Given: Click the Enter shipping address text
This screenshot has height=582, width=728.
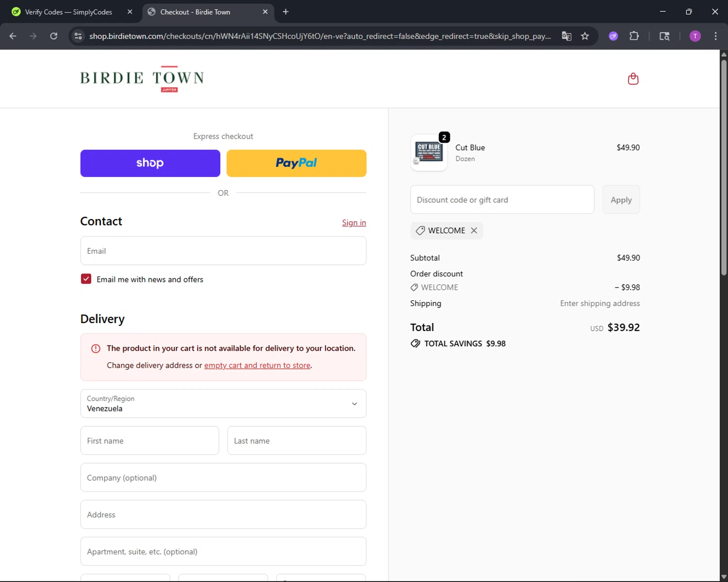Looking at the screenshot, I should pyautogui.click(x=600, y=303).
